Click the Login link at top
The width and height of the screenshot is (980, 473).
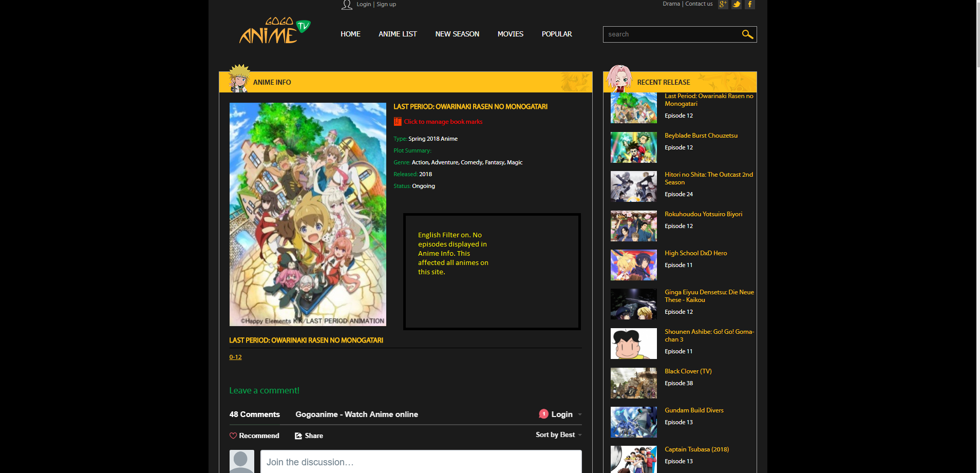point(364,4)
